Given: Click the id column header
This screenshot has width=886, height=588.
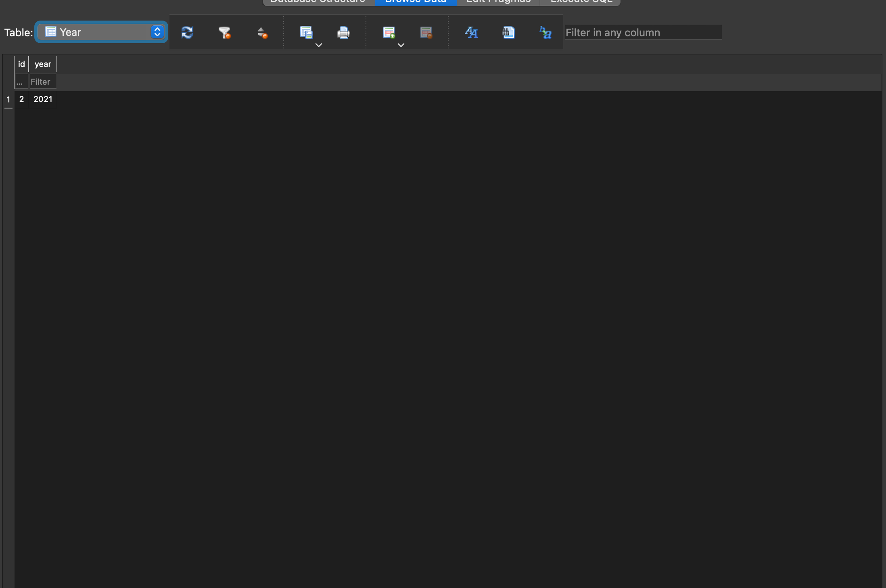Looking at the screenshot, I should point(21,64).
